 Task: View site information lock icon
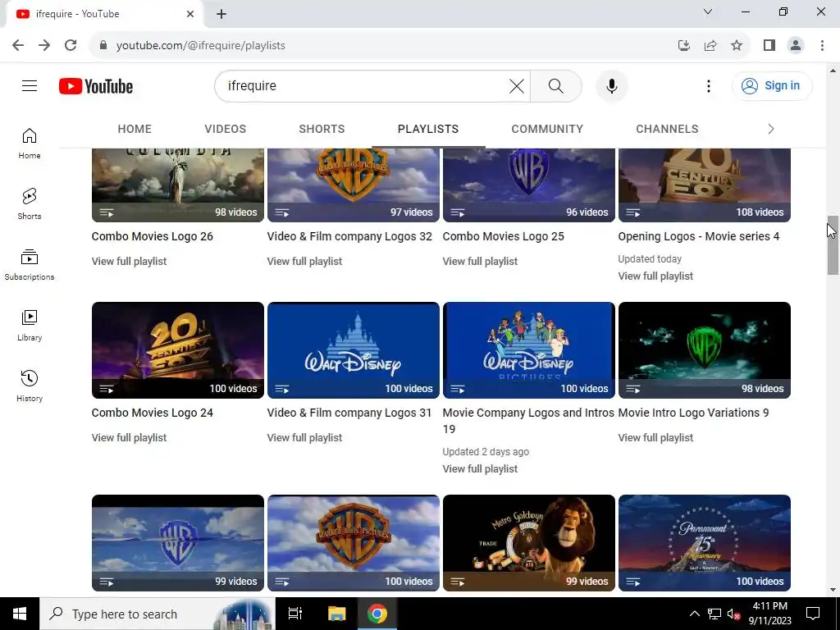tap(103, 45)
